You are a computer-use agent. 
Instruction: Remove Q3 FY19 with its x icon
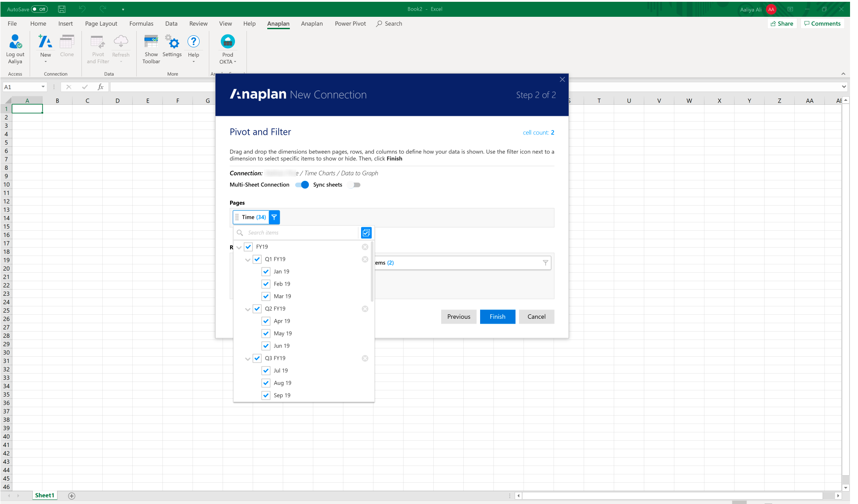pyautogui.click(x=365, y=359)
